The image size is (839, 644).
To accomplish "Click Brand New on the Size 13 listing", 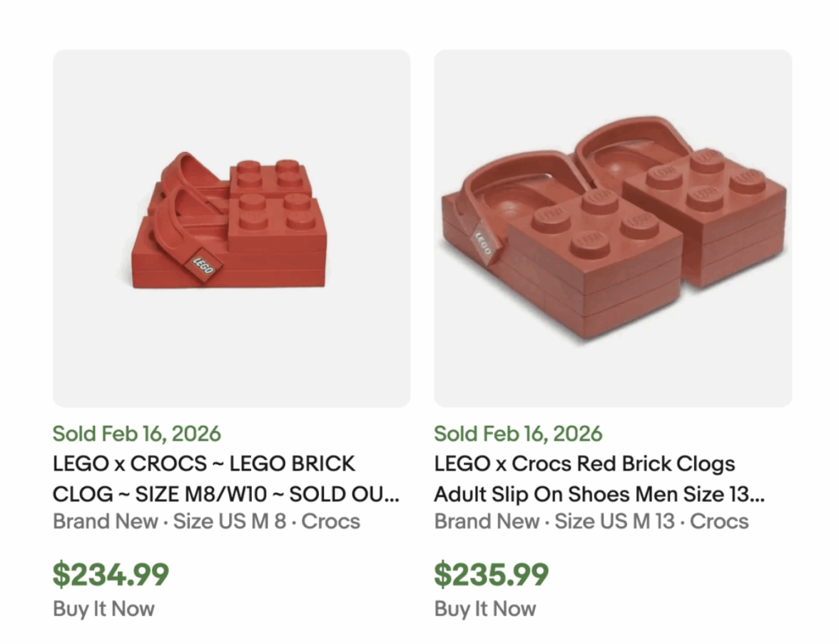I will click(486, 521).
